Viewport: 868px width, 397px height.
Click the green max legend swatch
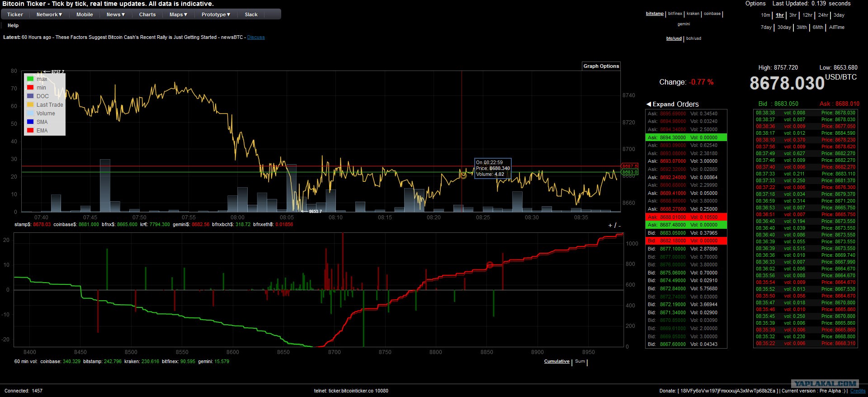tap(30, 79)
